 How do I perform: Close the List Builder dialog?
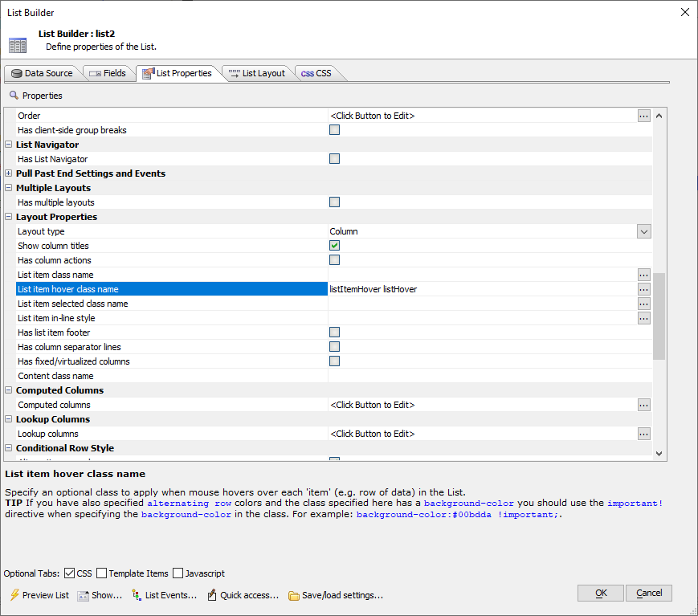point(685,13)
